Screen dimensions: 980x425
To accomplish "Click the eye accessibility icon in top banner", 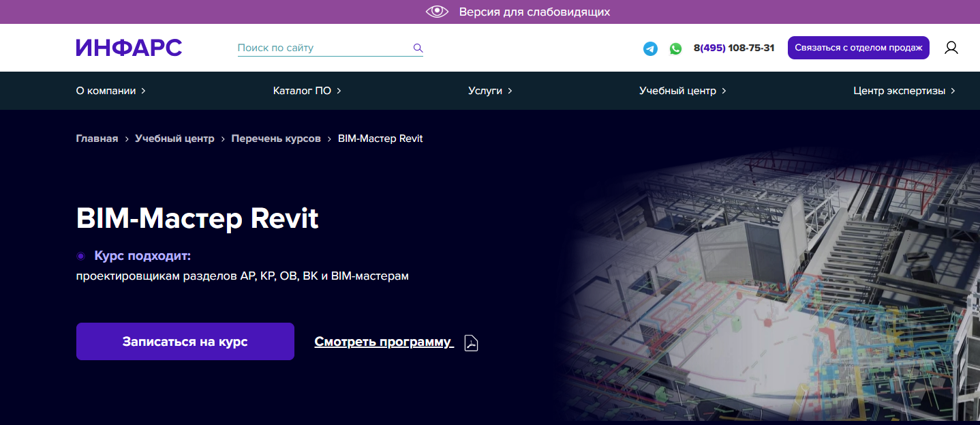I will 437,12.
